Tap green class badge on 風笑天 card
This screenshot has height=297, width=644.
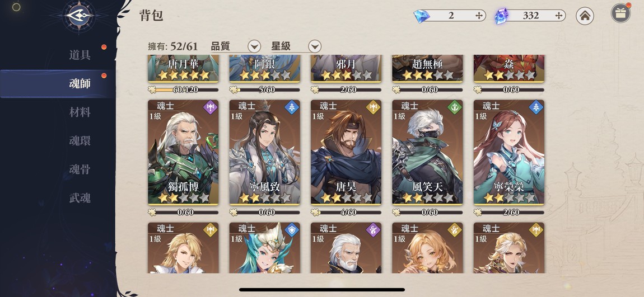pos(454,107)
